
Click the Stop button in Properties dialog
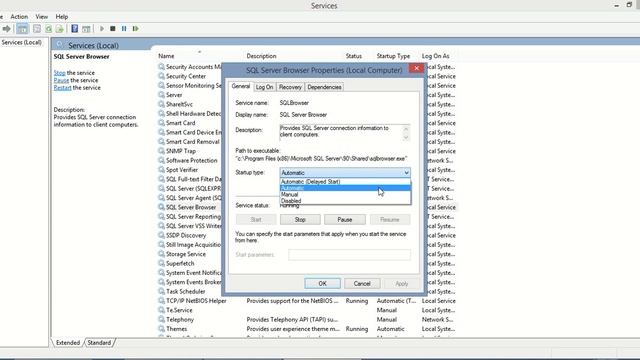(x=300, y=220)
